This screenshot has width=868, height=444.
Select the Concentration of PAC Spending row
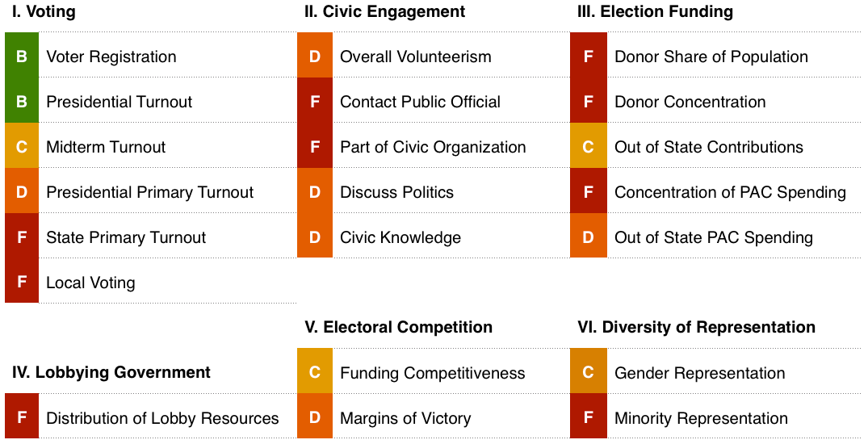pos(730,192)
